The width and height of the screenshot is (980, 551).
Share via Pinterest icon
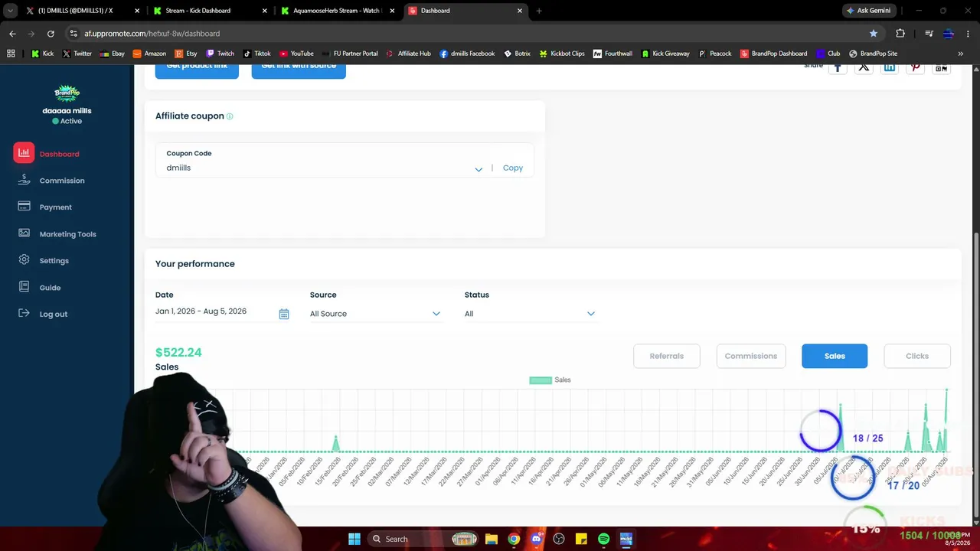[915, 67]
